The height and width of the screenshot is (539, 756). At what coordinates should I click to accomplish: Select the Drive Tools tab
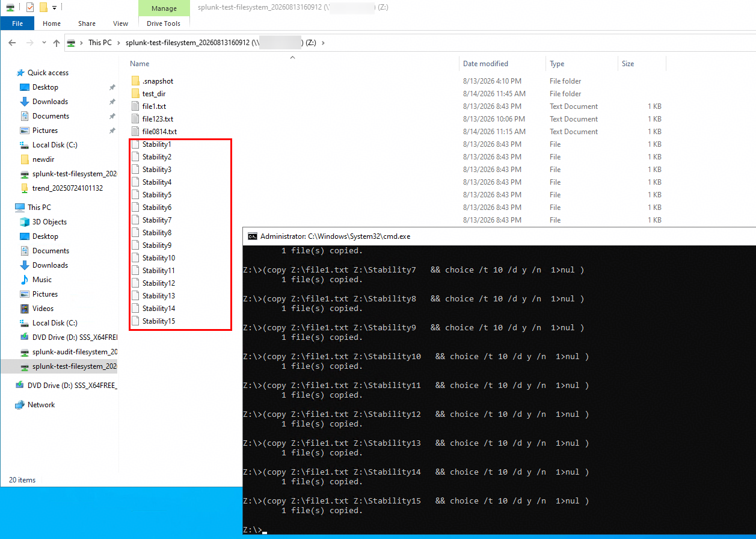pos(164,23)
